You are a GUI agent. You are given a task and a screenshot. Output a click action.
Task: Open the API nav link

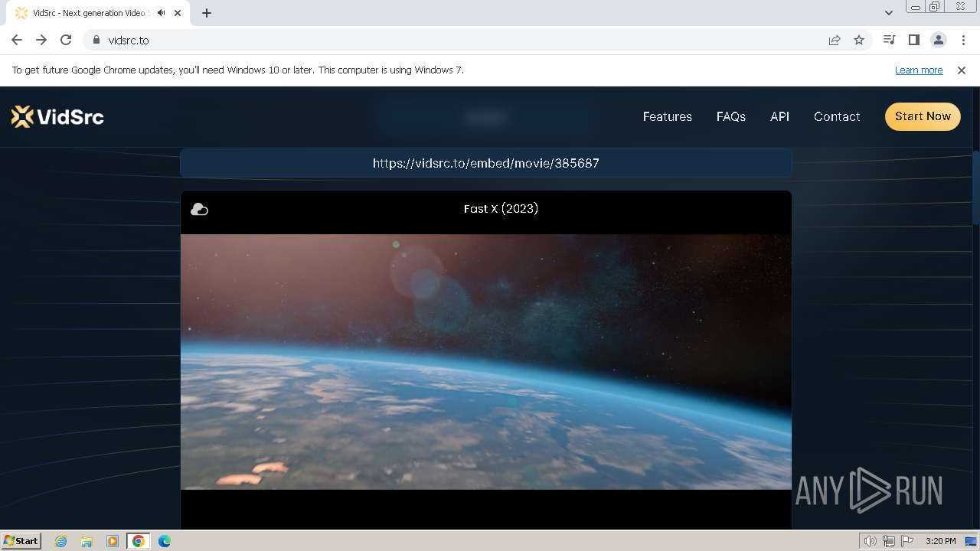coord(779,116)
